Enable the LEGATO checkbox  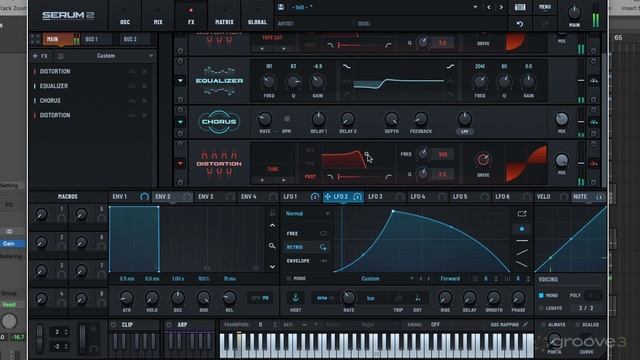(x=541, y=308)
